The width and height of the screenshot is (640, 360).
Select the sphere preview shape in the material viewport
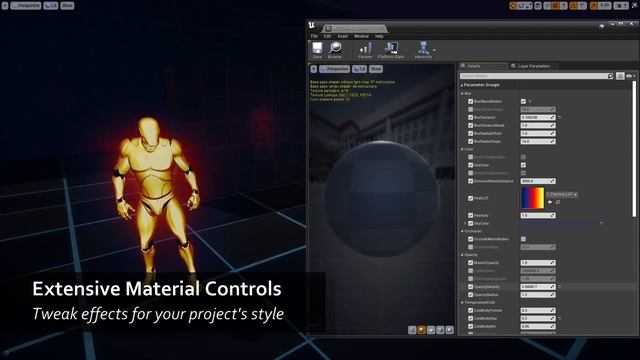422,330
